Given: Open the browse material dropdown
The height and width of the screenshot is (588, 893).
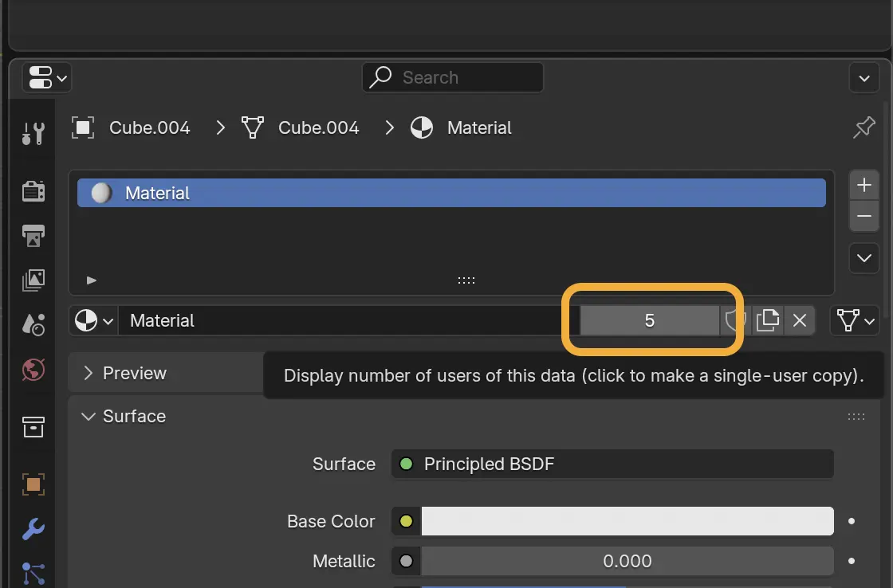Looking at the screenshot, I should coord(94,320).
